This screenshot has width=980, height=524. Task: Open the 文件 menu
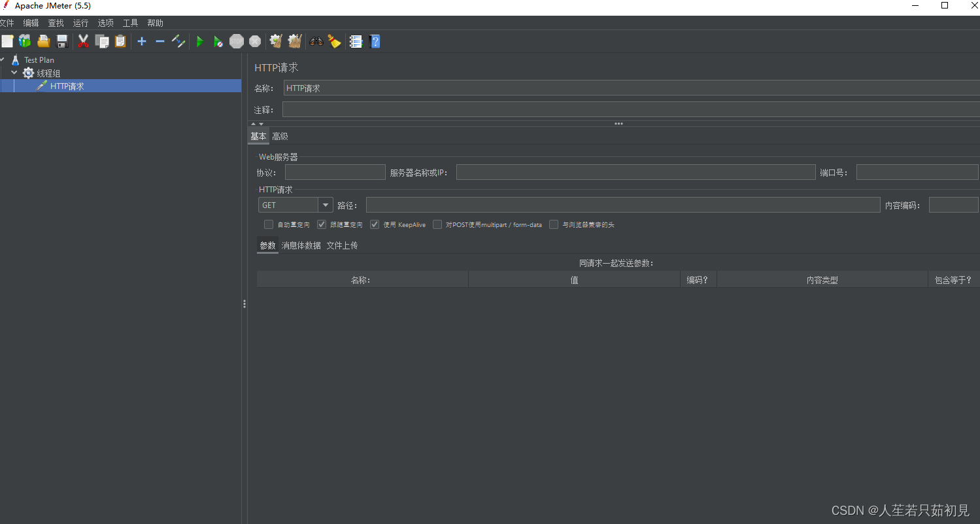7,23
